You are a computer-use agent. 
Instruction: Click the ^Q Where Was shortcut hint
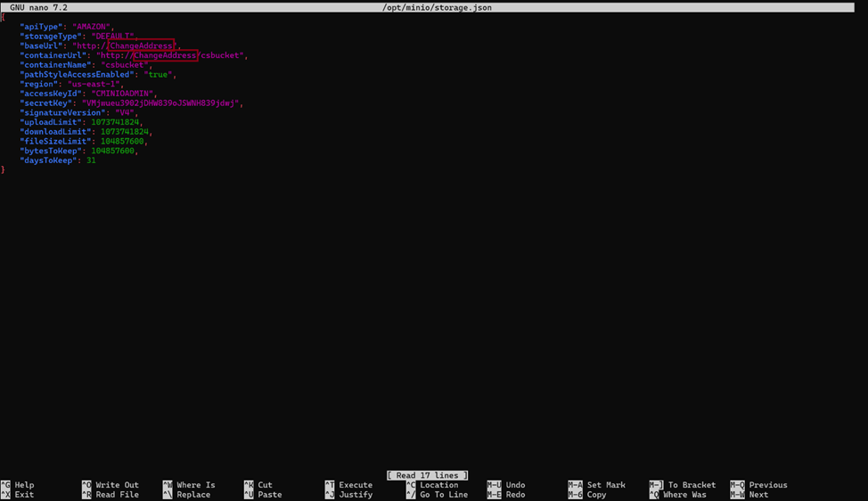pyautogui.click(x=677, y=495)
